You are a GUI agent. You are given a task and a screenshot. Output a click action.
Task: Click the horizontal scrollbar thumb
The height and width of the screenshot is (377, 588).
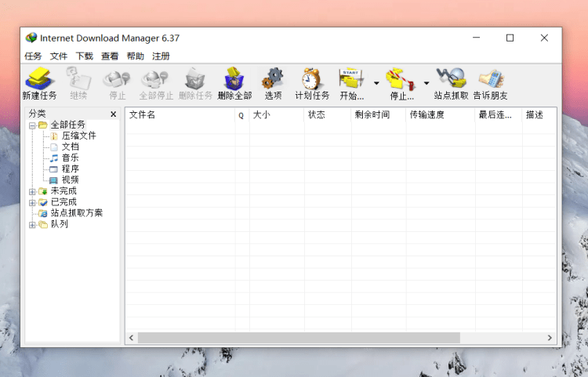click(299, 338)
